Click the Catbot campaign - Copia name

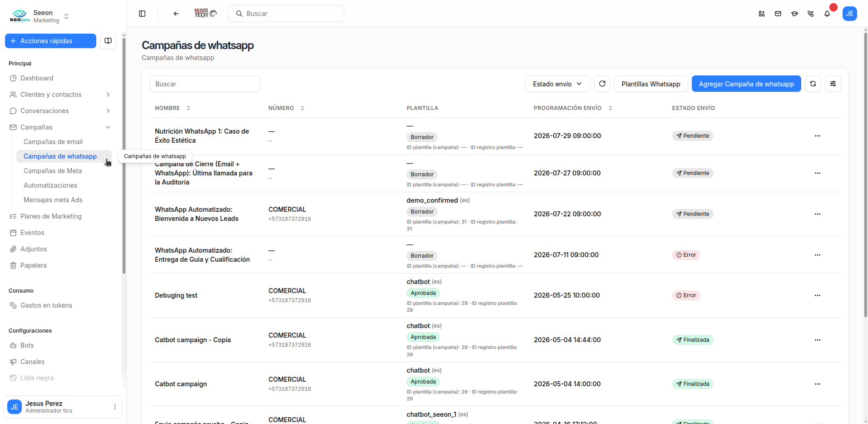tap(193, 340)
